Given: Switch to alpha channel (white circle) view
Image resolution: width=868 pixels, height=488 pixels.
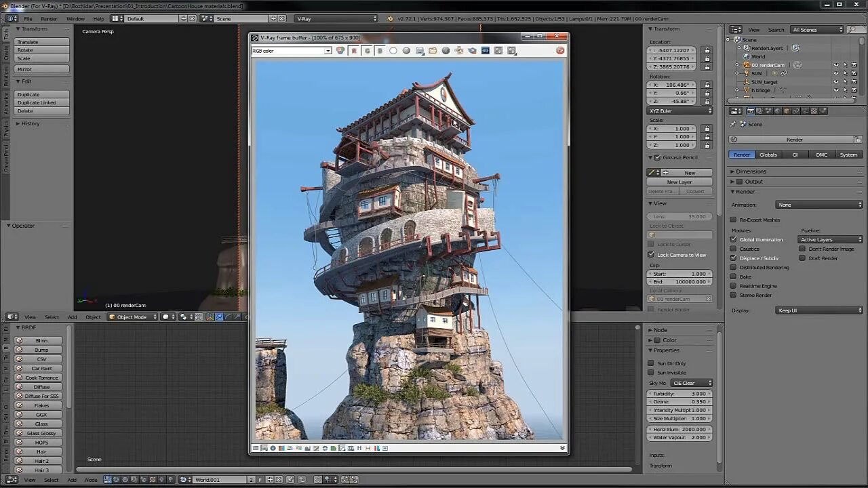Looking at the screenshot, I should coord(393,50).
